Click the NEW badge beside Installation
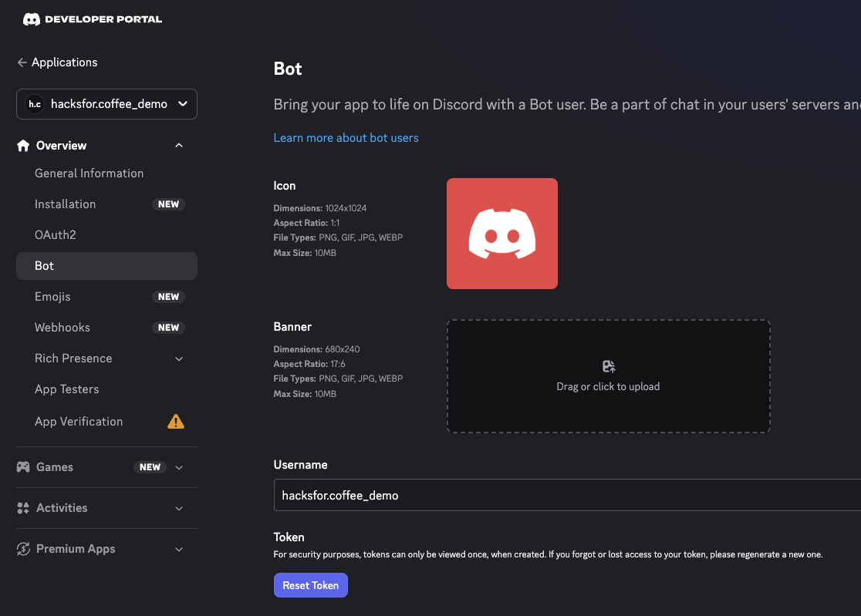The width and height of the screenshot is (861, 616). 169,204
